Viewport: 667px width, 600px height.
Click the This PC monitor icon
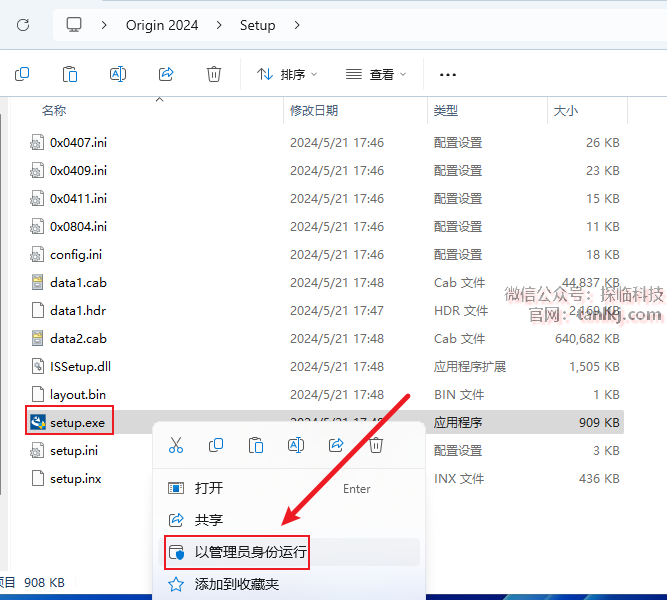click(74, 25)
